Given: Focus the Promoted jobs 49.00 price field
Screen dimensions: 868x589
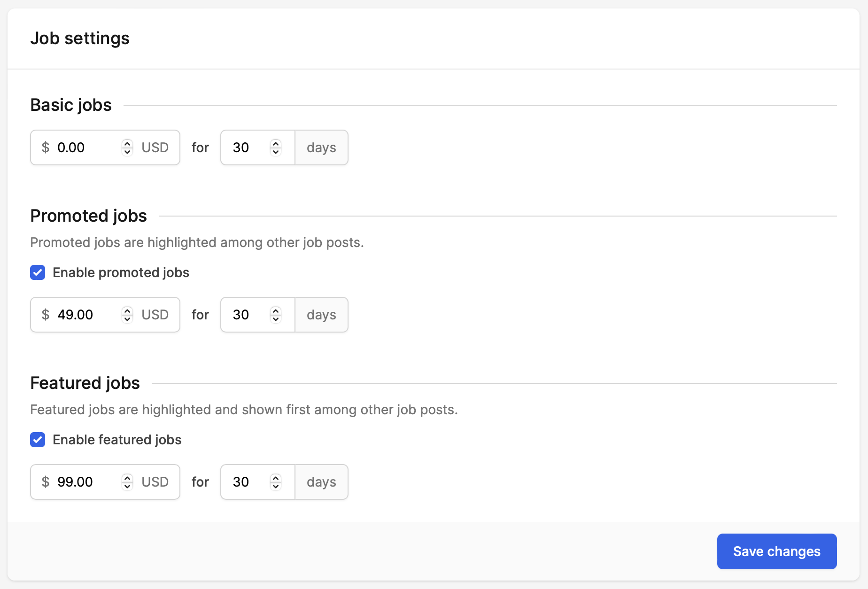Looking at the screenshot, I should (x=85, y=315).
